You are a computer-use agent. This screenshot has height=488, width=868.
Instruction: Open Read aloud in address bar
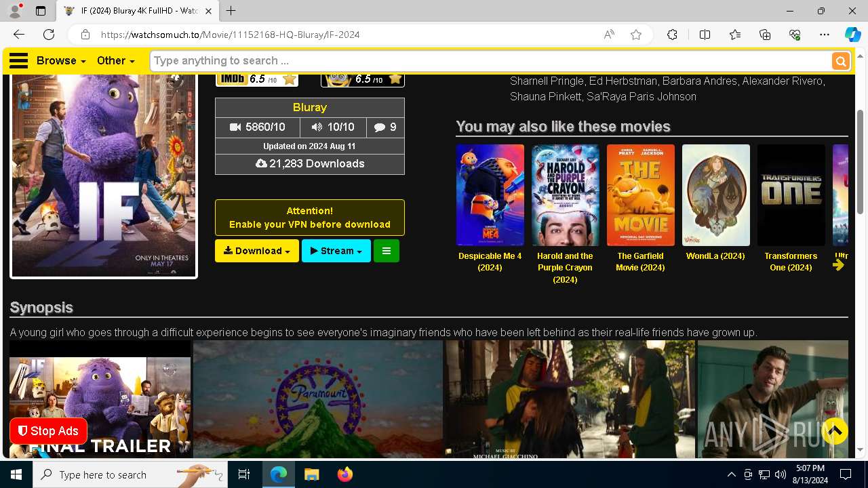tap(609, 35)
